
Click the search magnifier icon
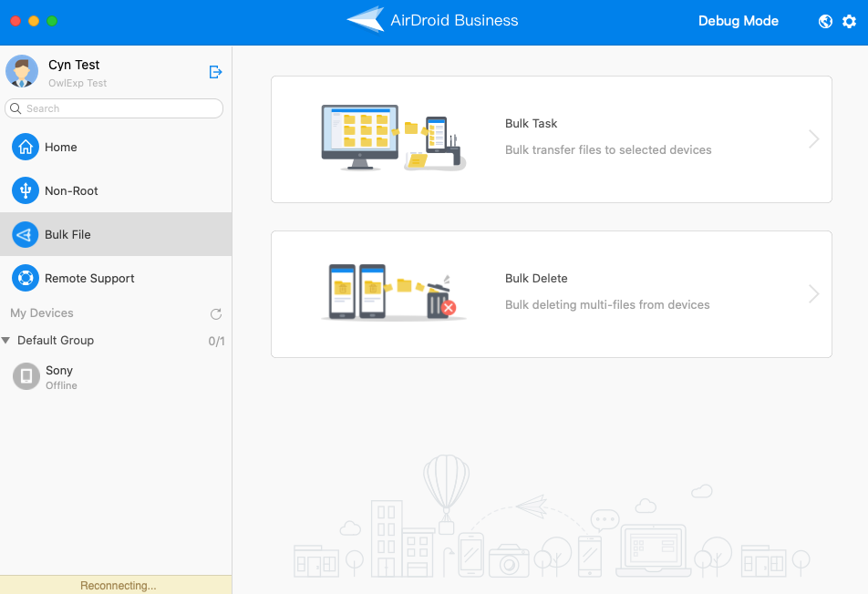pyautogui.click(x=15, y=108)
